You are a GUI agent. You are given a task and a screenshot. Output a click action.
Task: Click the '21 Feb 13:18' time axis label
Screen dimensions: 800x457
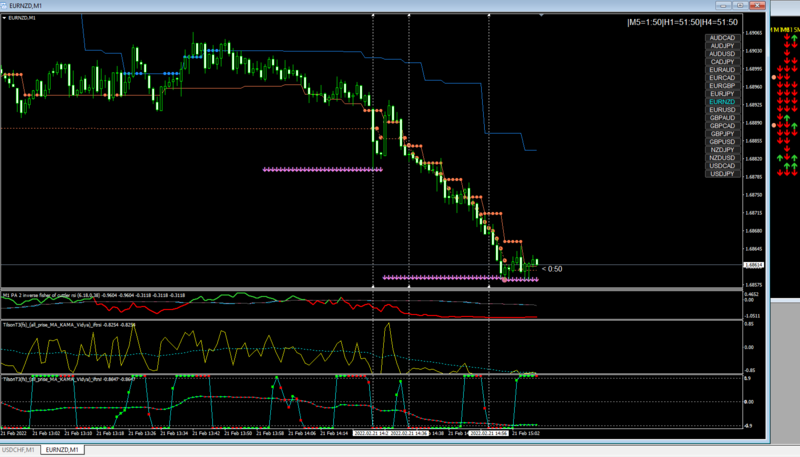[110, 434]
